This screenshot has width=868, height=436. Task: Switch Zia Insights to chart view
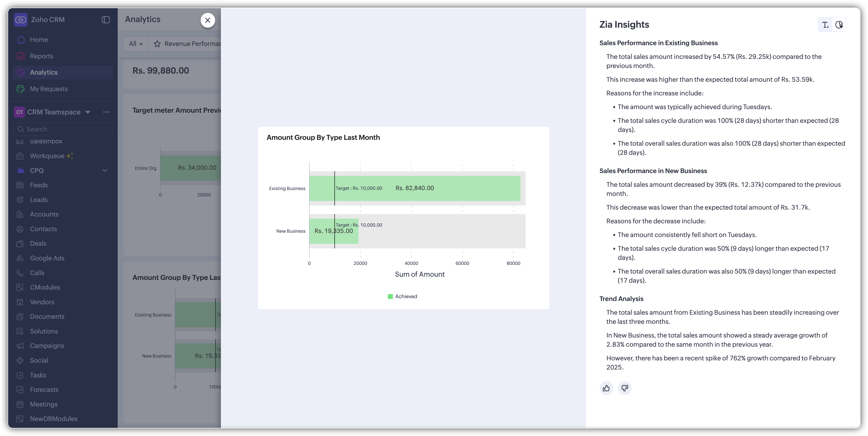point(839,25)
